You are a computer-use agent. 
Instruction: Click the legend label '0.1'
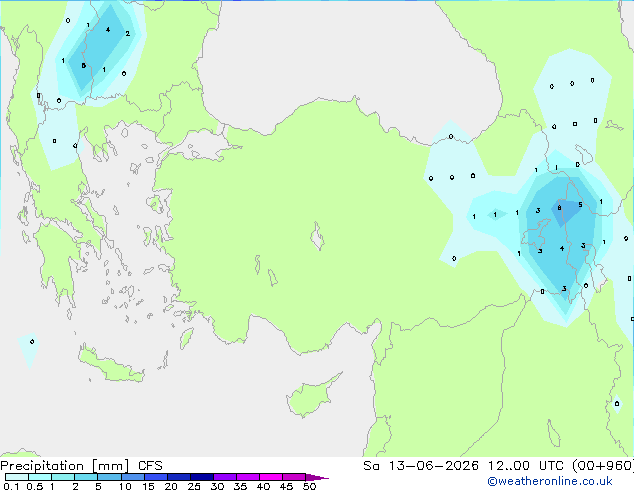pyautogui.click(x=11, y=486)
